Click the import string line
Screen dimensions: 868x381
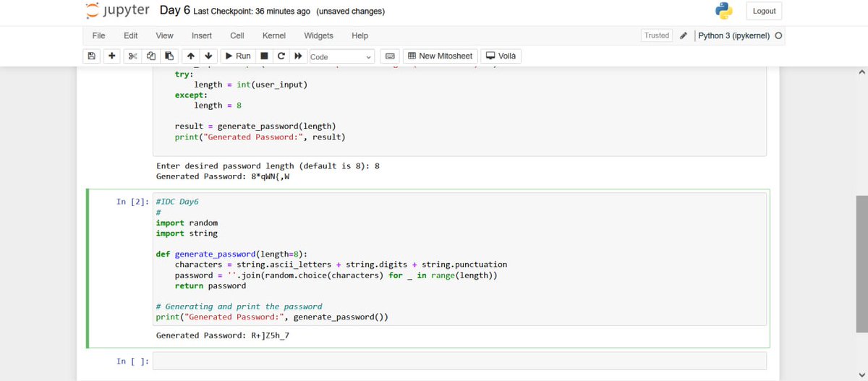(187, 233)
